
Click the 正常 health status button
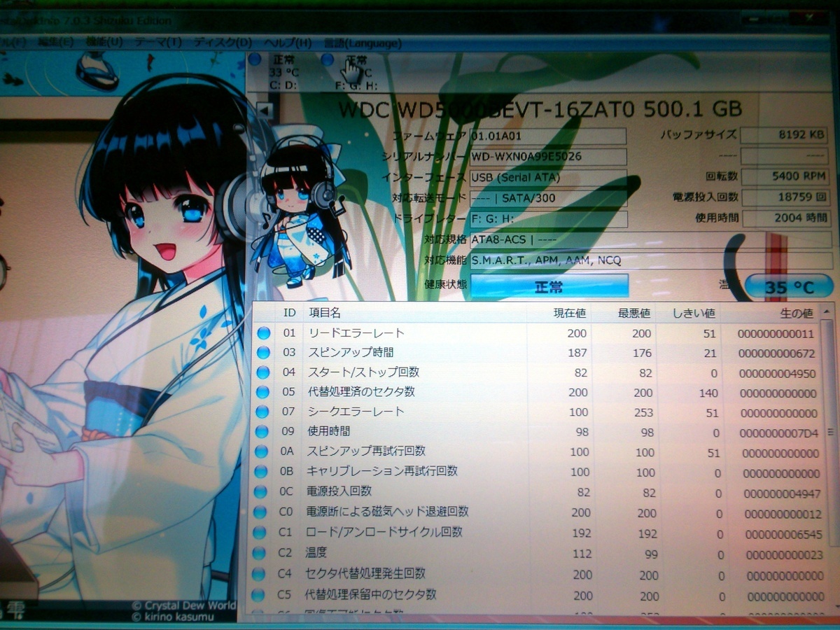coord(549,286)
